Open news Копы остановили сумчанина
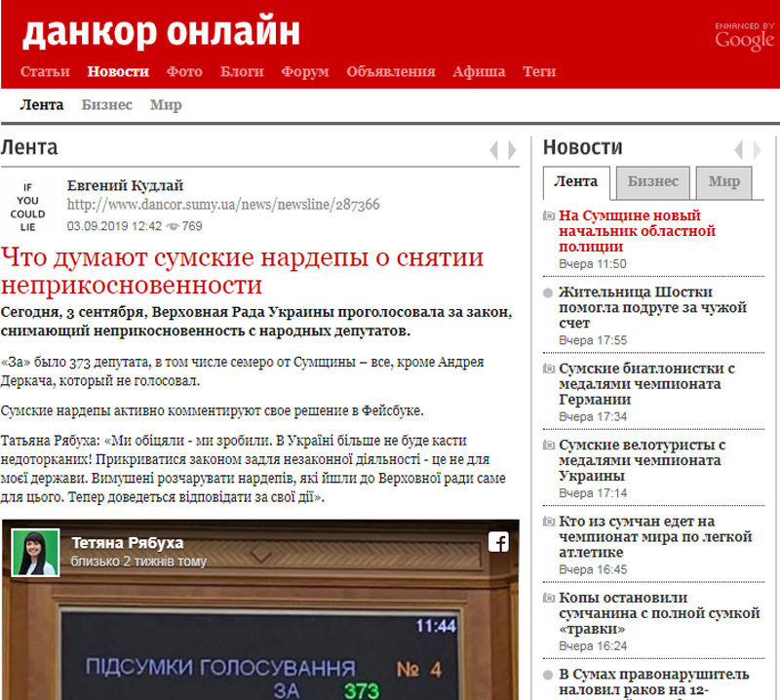This screenshot has height=700, width=780. pos(659,613)
